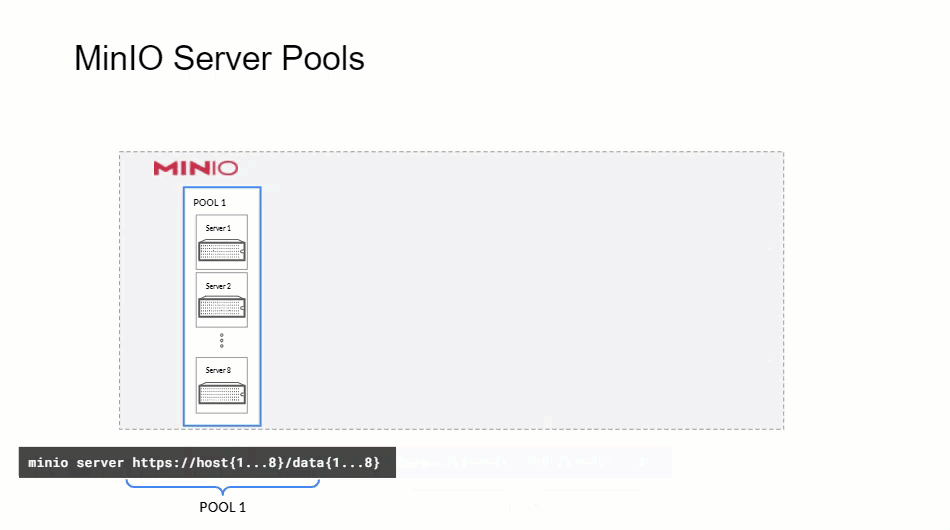Select the Server 8 rack icon
Viewport: 950px width, 530px height.
(x=221, y=393)
